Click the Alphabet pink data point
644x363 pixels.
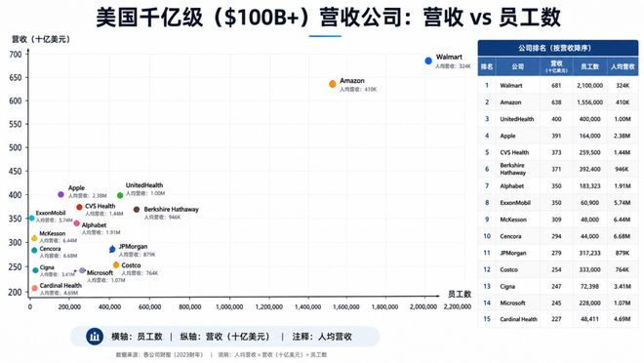click(76, 223)
